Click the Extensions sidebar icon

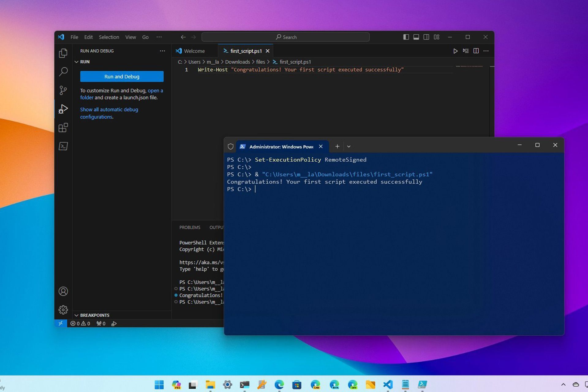pos(62,128)
